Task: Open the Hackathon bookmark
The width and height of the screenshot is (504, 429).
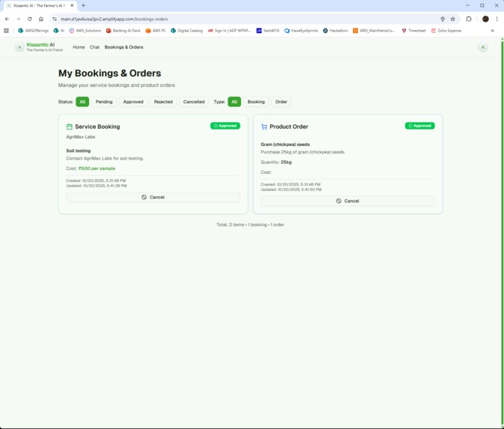Action: coord(336,31)
